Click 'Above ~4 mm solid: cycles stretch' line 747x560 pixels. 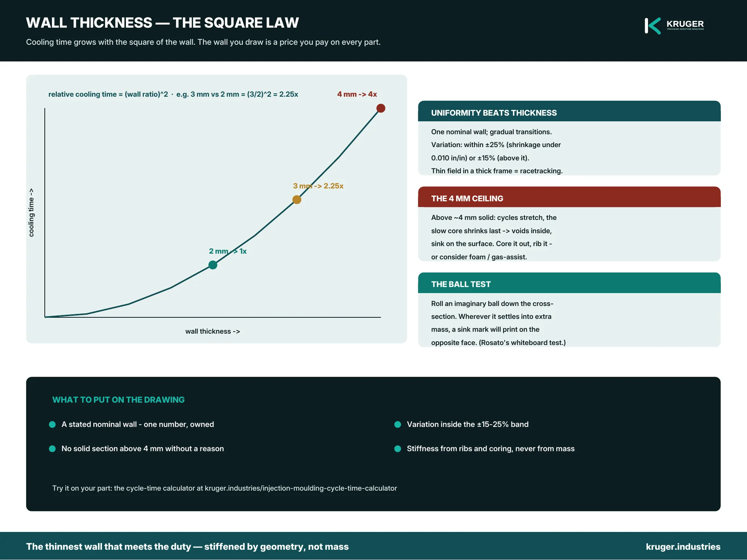pyautogui.click(x=494, y=218)
